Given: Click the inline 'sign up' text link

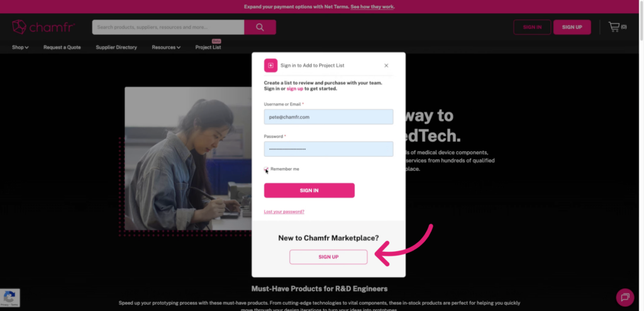Looking at the screenshot, I should click(295, 89).
